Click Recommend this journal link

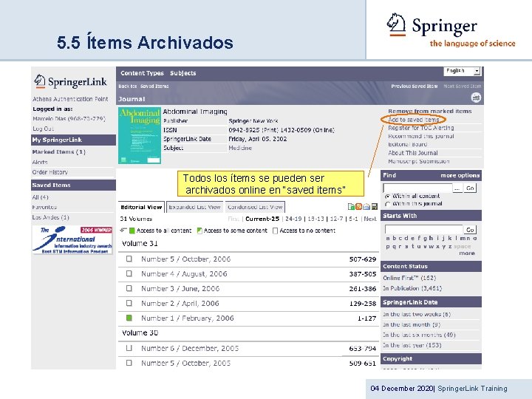pyautogui.click(x=420, y=136)
